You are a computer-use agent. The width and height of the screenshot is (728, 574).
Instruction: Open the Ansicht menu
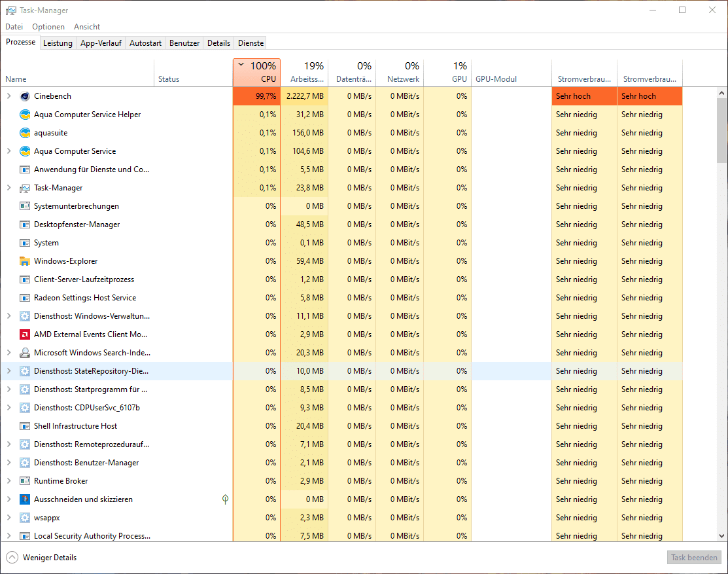pyautogui.click(x=87, y=26)
